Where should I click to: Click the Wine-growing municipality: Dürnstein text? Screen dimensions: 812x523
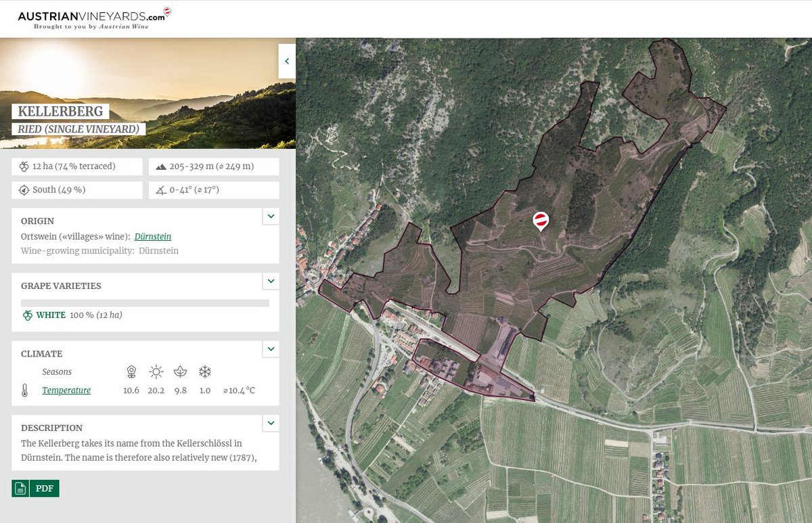99,250
